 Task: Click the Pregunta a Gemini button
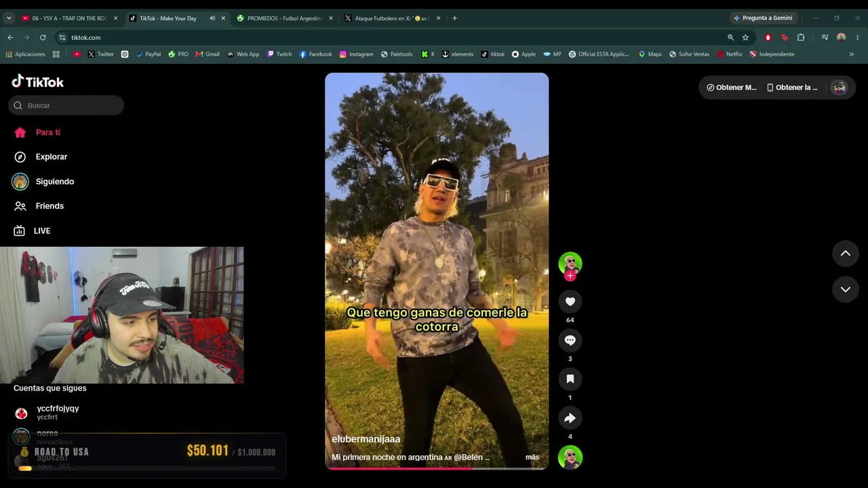[763, 18]
